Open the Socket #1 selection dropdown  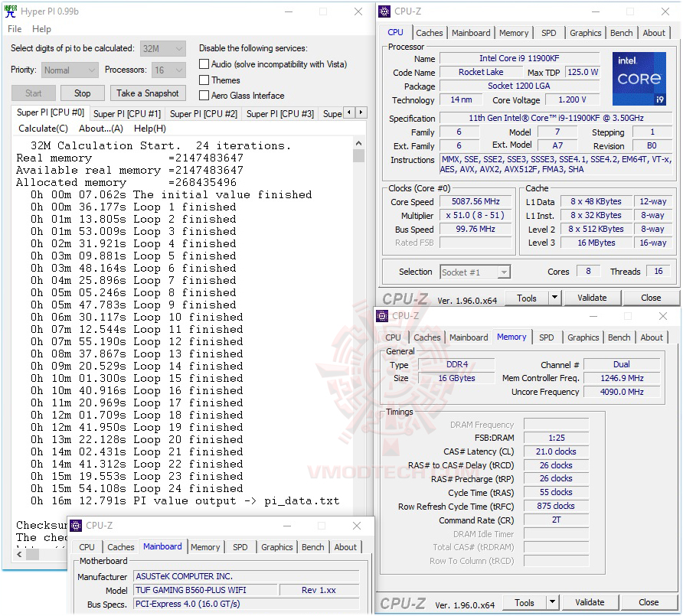pyautogui.click(x=475, y=272)
